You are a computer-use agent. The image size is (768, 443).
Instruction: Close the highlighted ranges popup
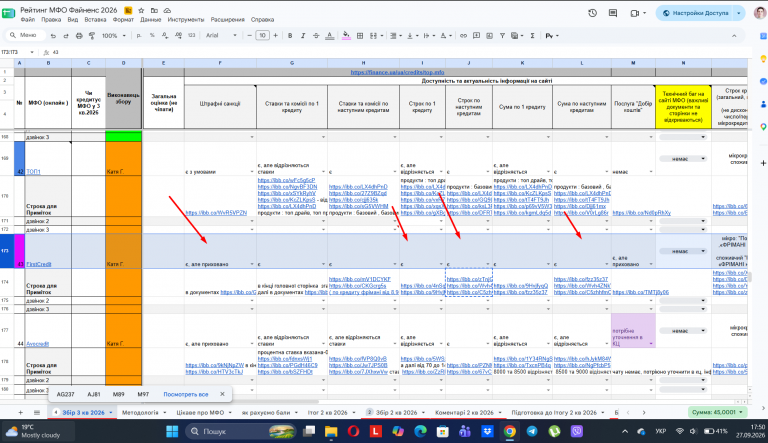[x=222, y=394]
